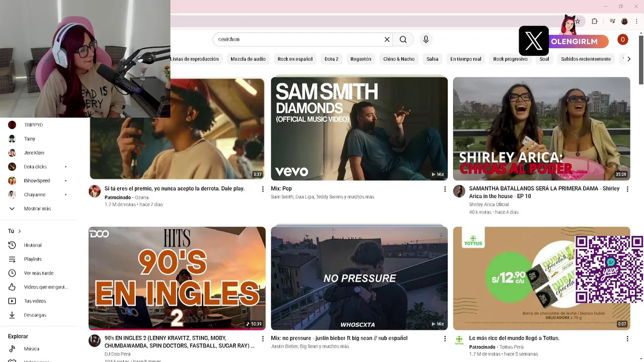Open browser media controls icon

tap(612, 21)
